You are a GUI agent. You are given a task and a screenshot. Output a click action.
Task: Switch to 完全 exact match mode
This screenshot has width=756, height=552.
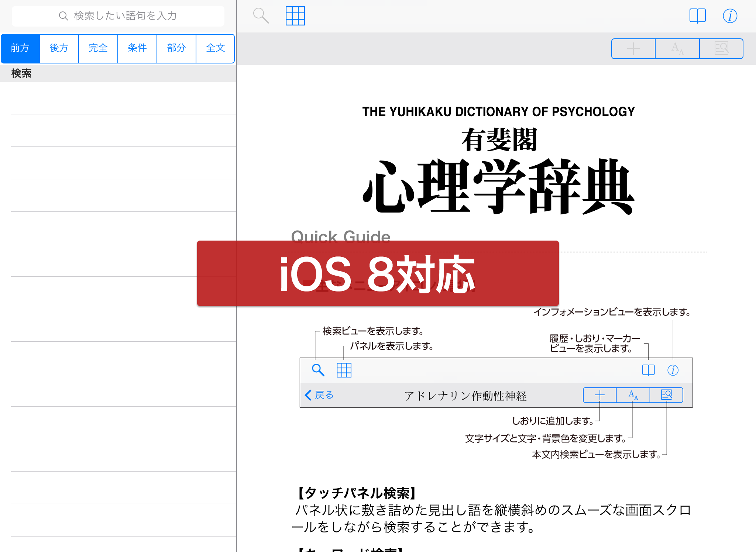98,48
